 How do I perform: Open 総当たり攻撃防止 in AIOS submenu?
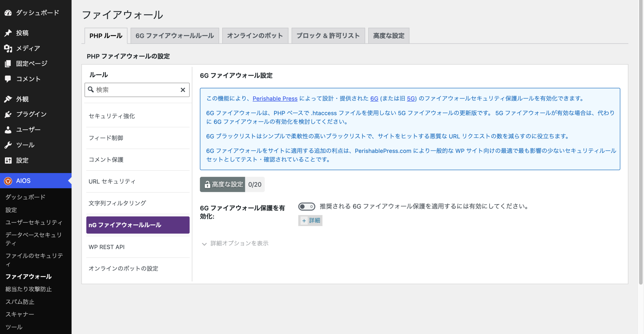(x=28, y=289)
